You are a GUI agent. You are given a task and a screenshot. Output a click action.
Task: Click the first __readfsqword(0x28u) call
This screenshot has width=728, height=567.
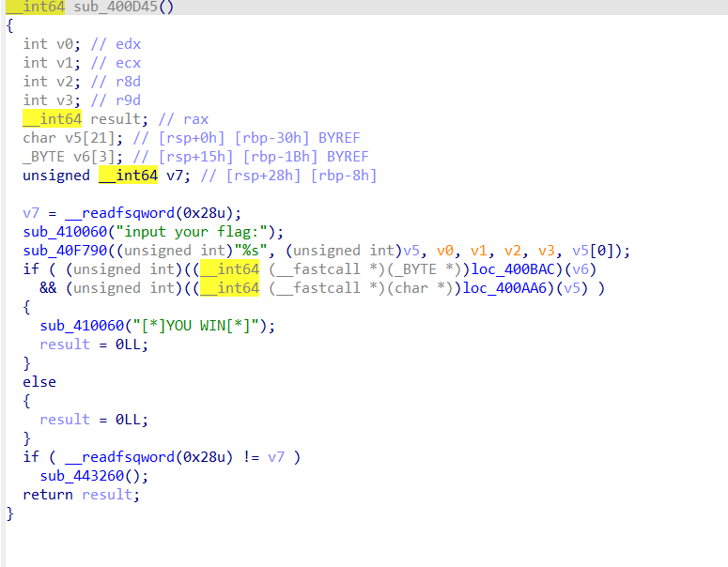point(148,213)
